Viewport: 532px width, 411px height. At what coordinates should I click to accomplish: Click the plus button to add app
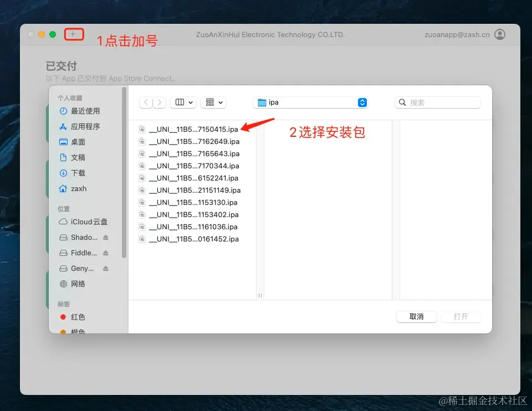(73, 34)
